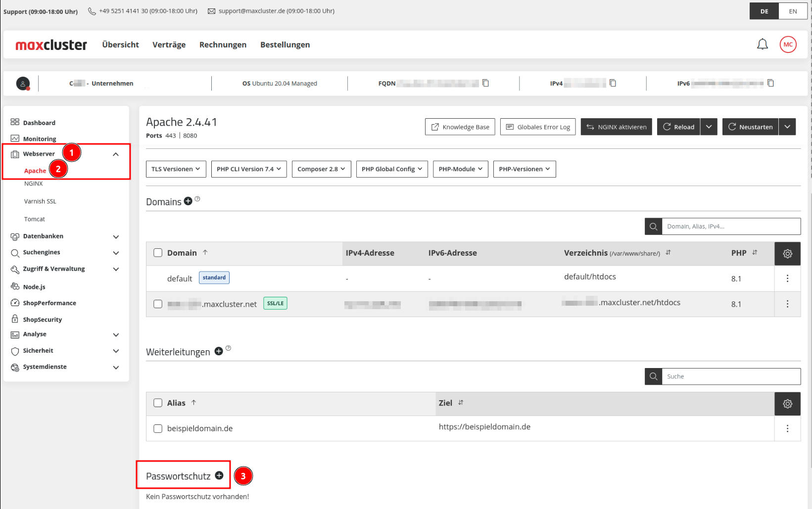Open the TLS Versionen dropdown

176,169
